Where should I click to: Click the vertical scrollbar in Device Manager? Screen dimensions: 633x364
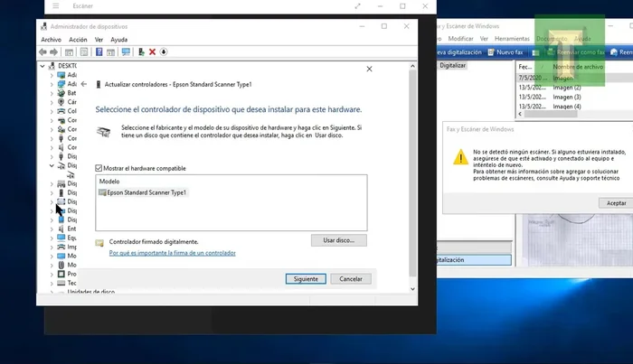pos(412,173)
